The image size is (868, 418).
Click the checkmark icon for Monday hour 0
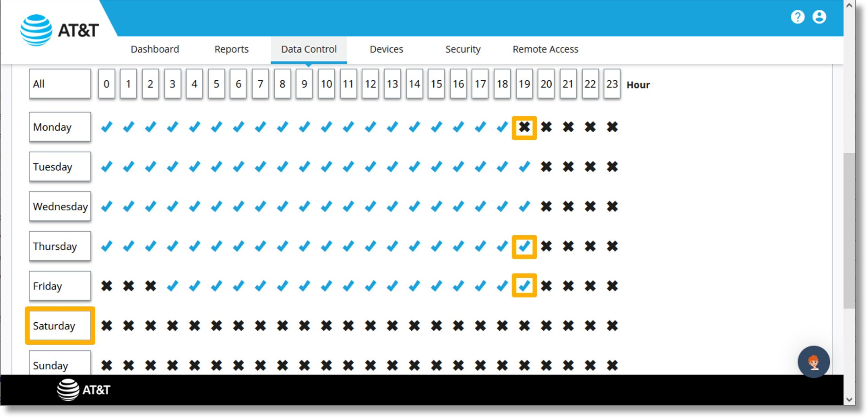tap(107, 127)
